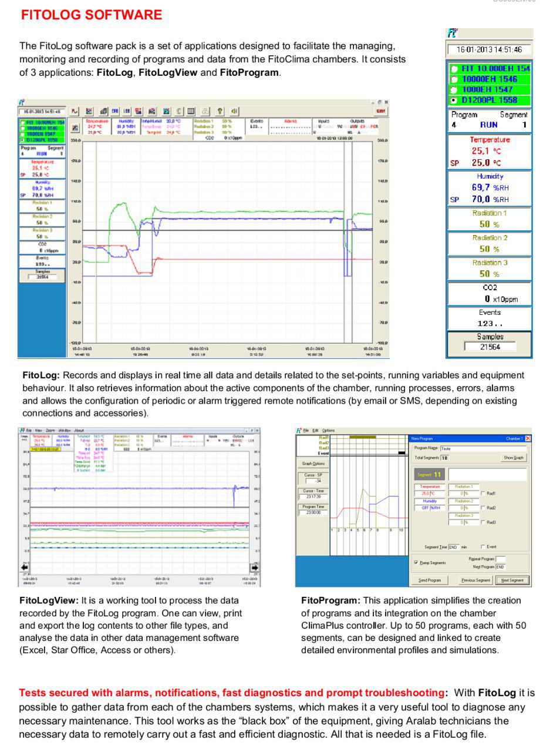Click the left arrow in FitoLogView graph
560x752 pixels.
click(25, 568)
